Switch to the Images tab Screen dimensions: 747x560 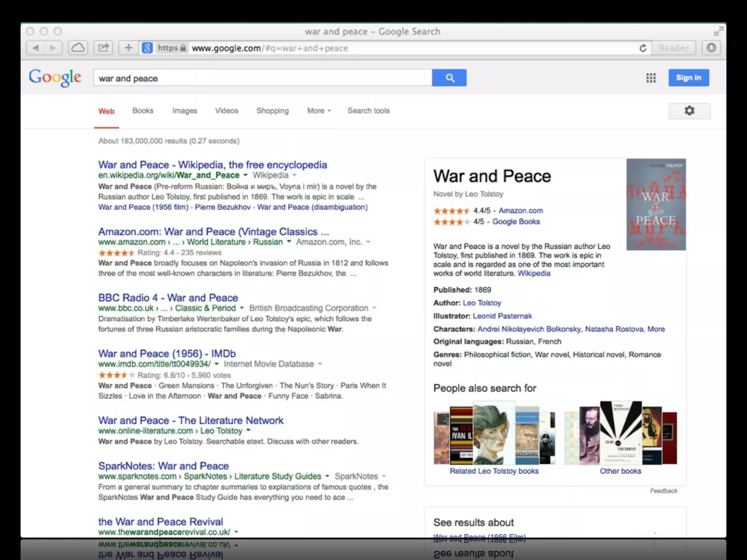click(185, 111)
